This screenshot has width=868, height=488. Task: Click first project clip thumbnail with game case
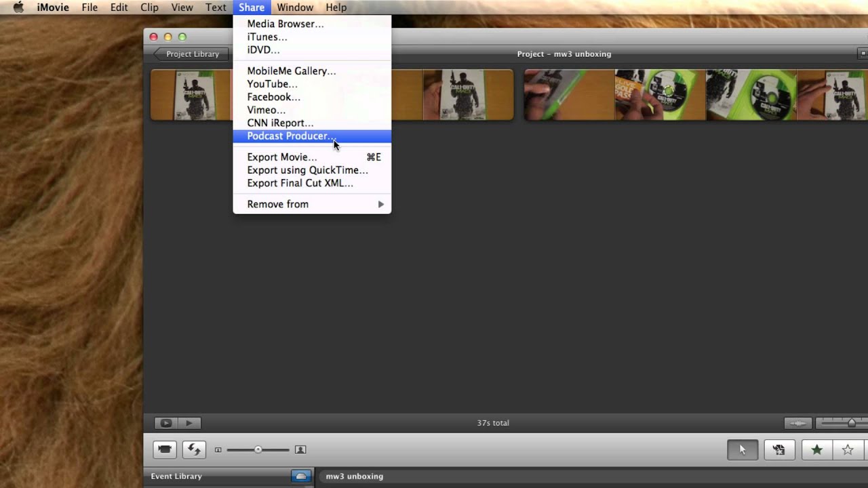(191, 95)
